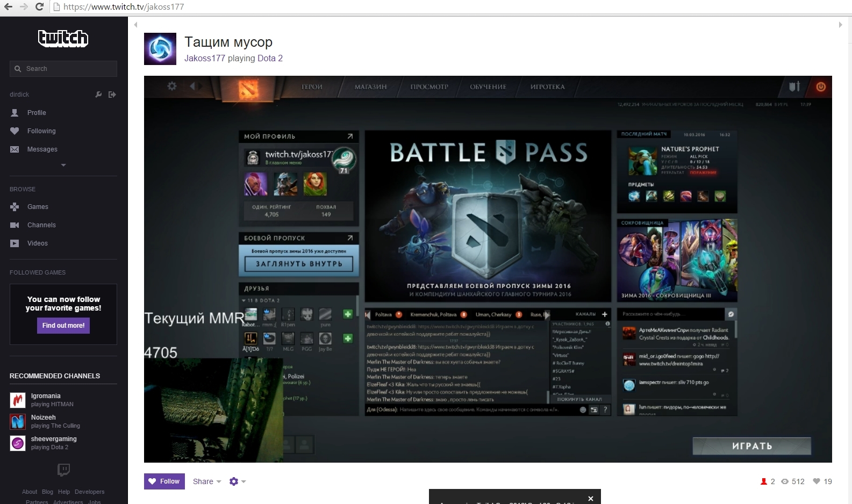
Task: Open the Share dropdown
Action: [x=207, y=481]
